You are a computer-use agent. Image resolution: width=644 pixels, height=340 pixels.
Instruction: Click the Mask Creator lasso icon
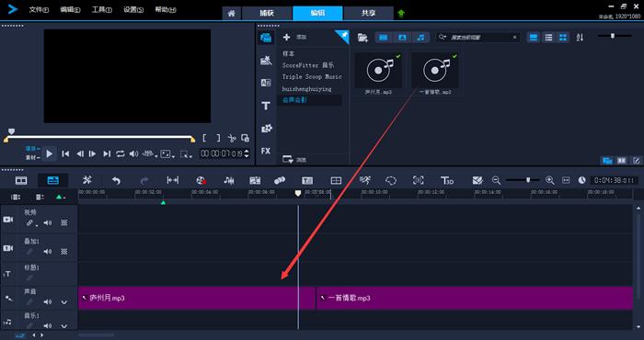391,180
